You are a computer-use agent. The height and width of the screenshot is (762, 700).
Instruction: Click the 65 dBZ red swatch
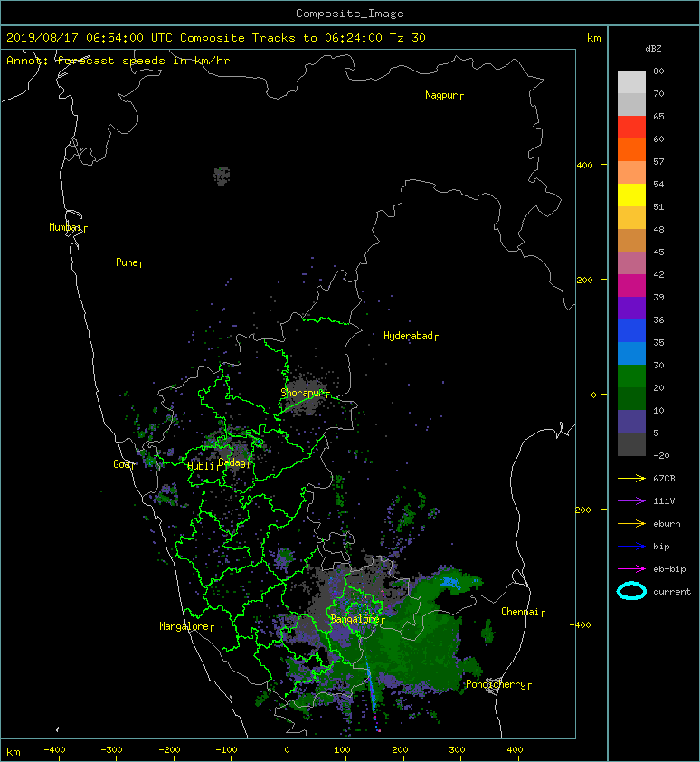pos(631,127)
